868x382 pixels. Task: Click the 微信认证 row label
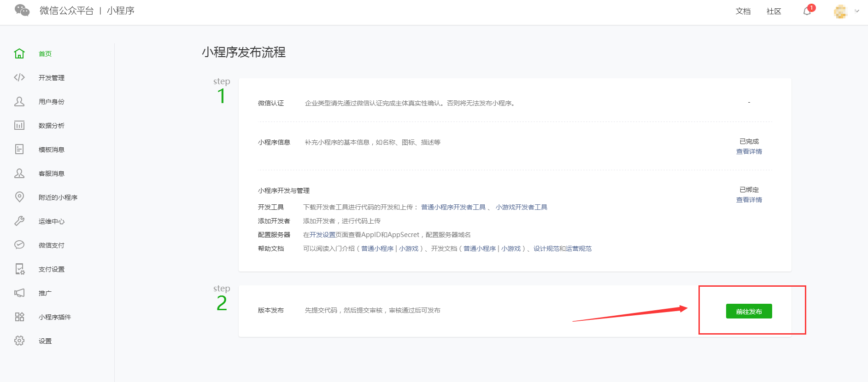pyautogui.click(x=271, y=103)
